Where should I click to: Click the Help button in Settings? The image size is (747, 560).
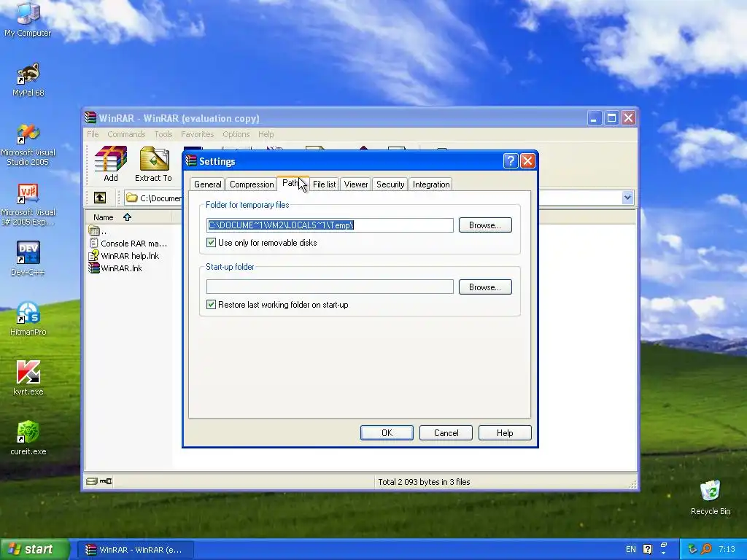tap(505, 432)
